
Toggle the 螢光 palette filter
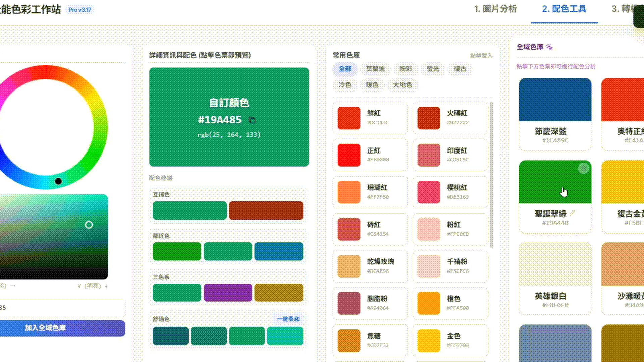tap(433, 69)
